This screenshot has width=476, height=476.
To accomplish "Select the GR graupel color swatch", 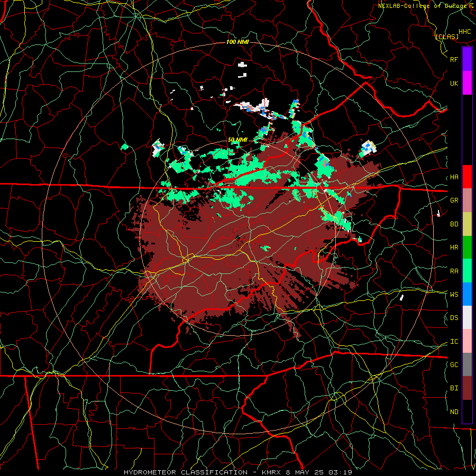I will click(x=467, y=200).
